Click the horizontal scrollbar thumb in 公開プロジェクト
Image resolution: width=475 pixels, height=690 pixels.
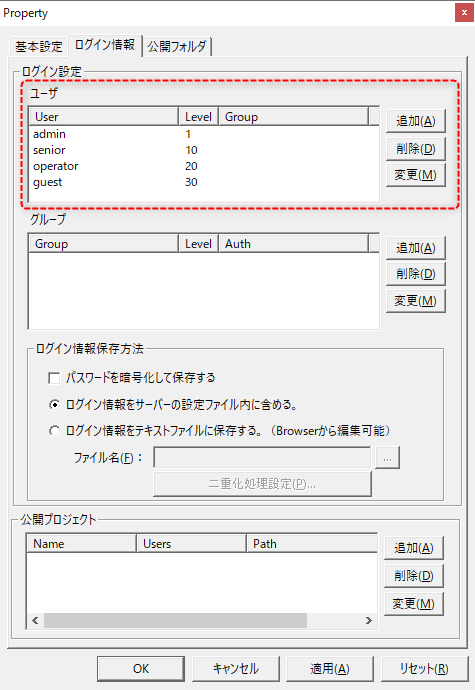[x=175, y=620]
